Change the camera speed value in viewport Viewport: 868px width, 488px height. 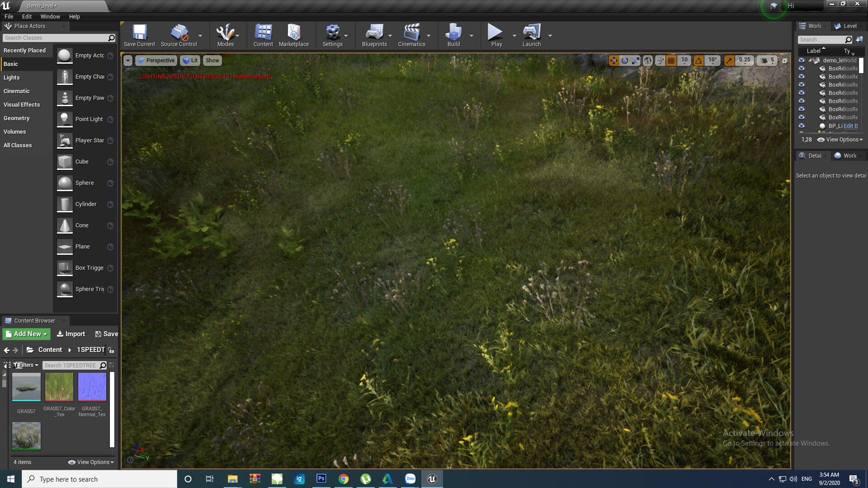click(767, 60)
